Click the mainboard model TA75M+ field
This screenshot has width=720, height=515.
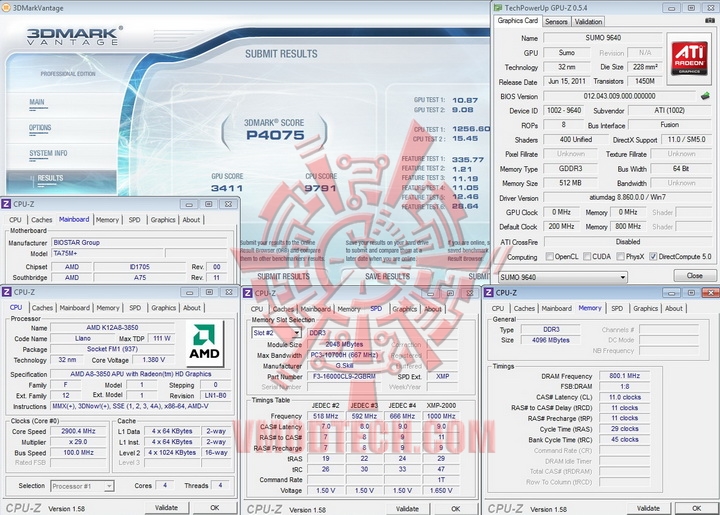click(x=107, y=253)
